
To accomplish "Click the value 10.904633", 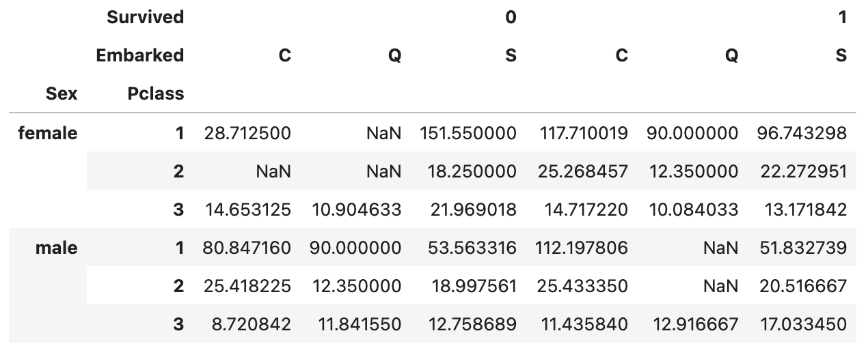I will coord(356,210).
